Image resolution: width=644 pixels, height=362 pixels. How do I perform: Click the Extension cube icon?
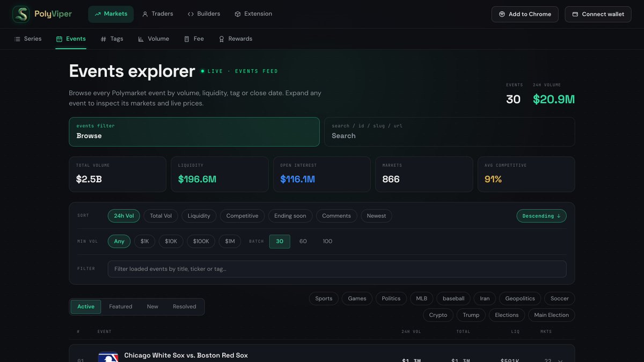pos(238,14)
